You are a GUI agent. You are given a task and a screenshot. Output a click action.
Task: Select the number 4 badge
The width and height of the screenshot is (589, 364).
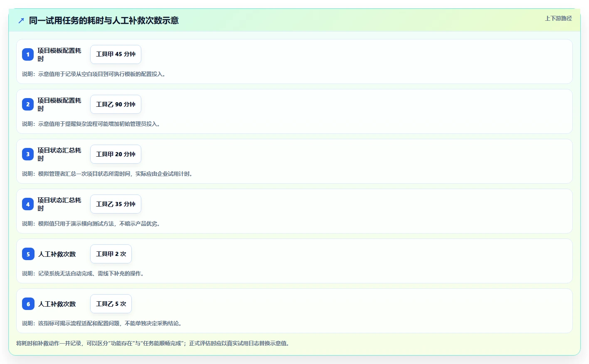(28, 204)
